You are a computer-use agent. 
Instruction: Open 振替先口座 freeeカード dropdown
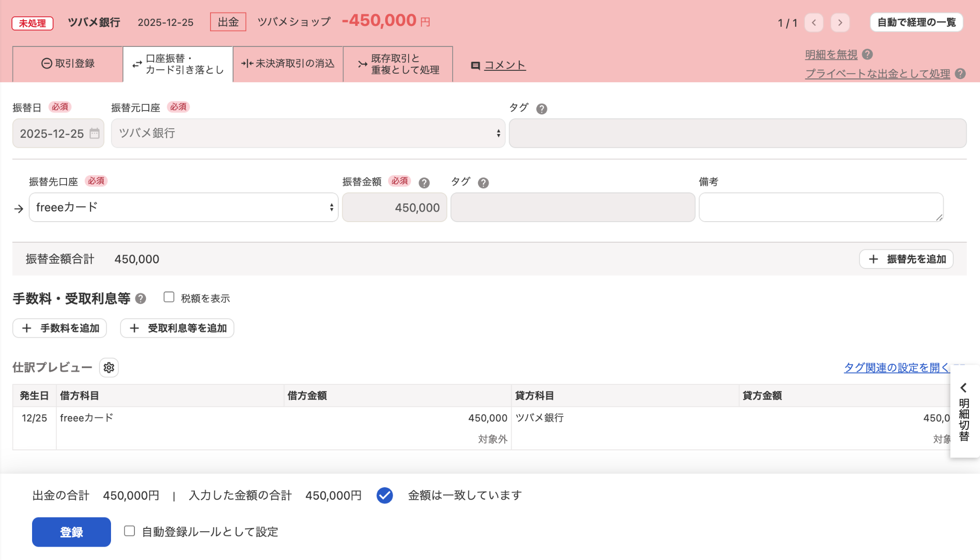(x=184, y=207)
